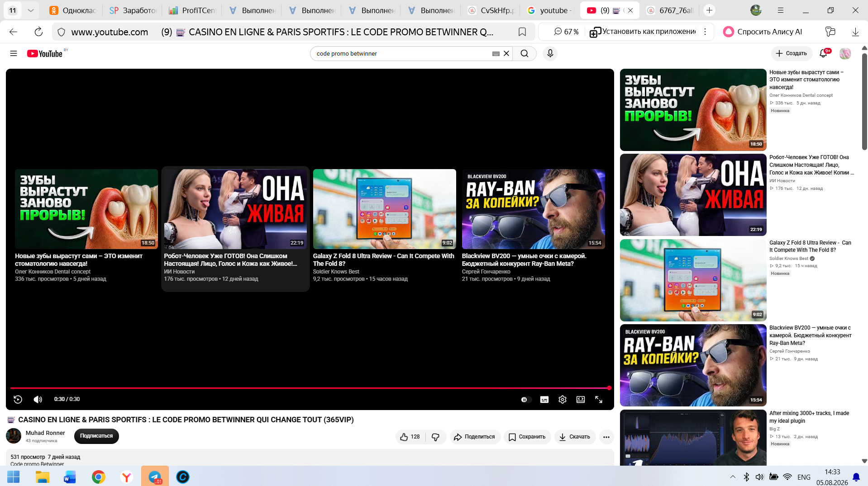
Task: Open the account avatar menu
Action: coord(845,53)
